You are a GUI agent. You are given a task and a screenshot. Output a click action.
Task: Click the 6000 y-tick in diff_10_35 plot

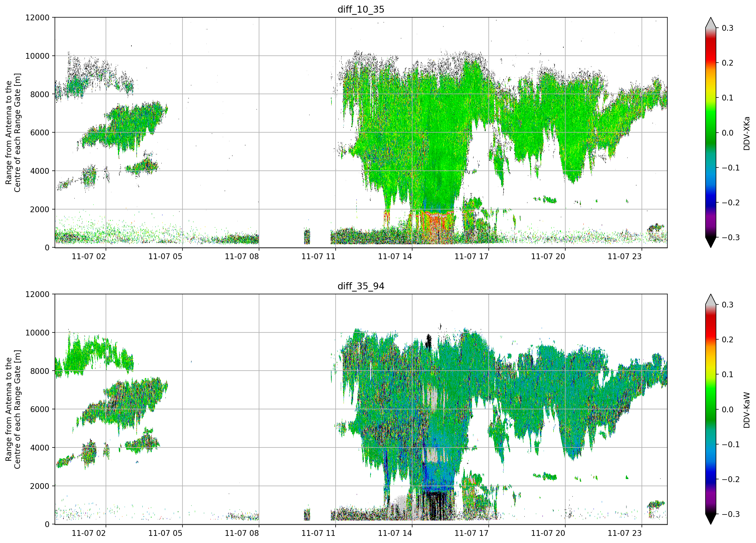[40, 133]
